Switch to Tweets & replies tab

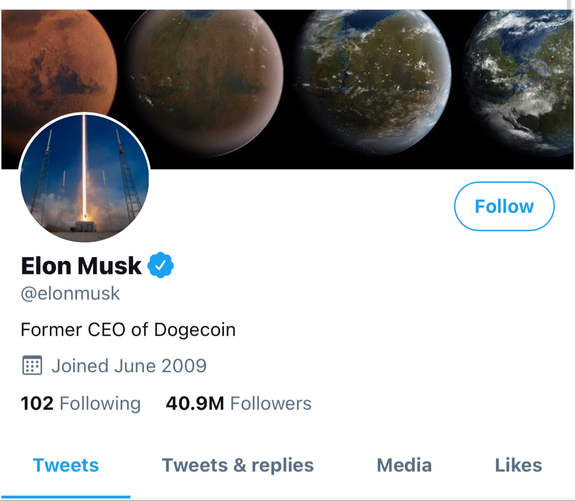(238, 465)
